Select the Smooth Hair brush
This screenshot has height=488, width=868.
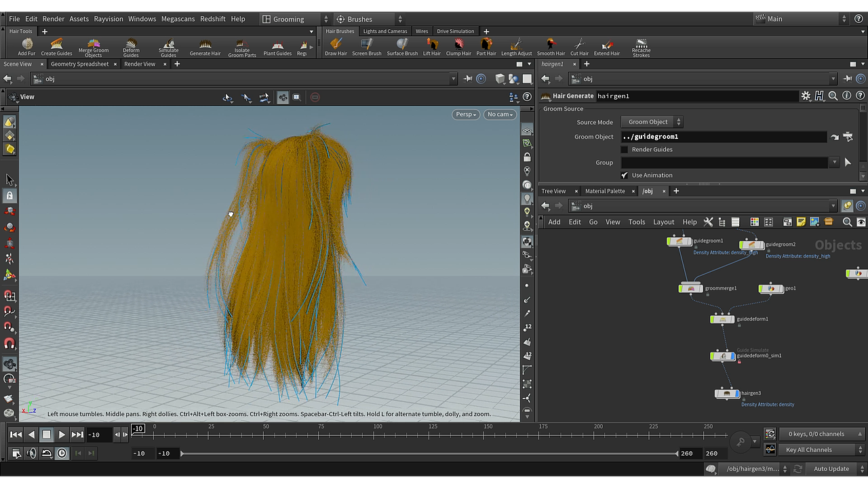551,47
